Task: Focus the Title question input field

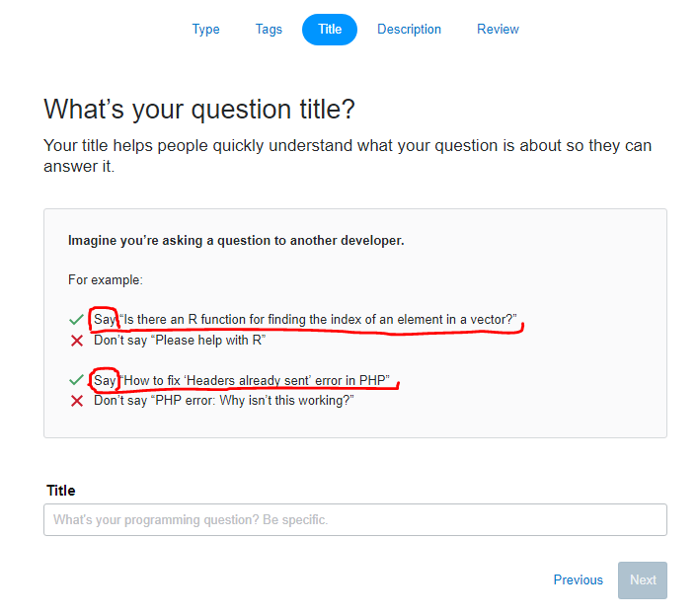Action: [354, 520]
